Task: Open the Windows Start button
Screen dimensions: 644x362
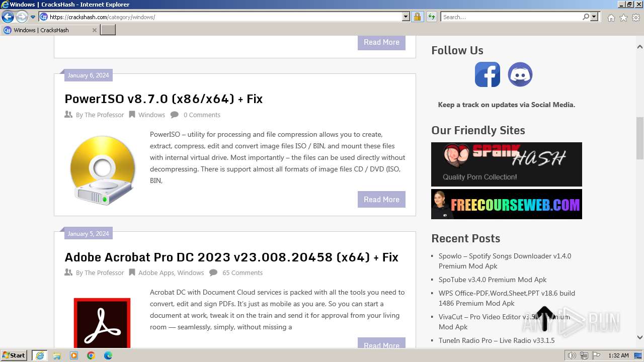Action: click(14, 355)
